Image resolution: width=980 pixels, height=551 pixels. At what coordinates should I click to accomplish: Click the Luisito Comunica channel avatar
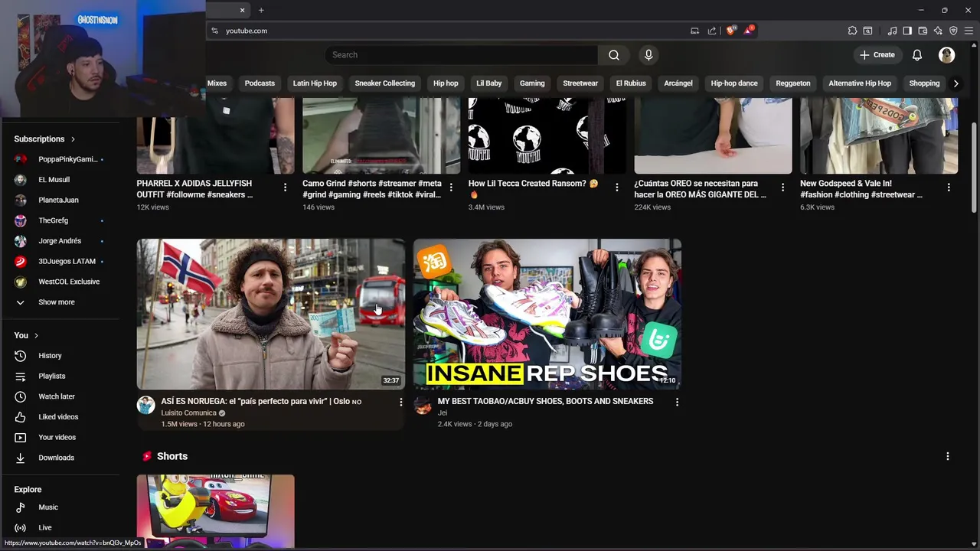click(145, 405)
